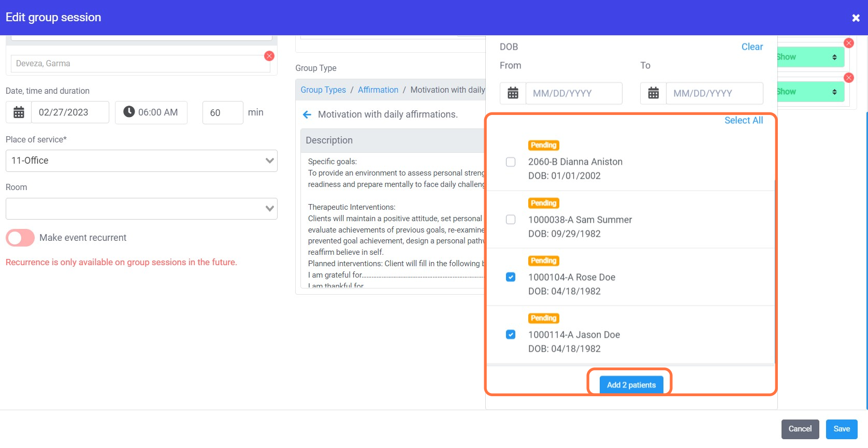The image size is (868, 448).
Task: Click Pending badge above Sam Summer
Action: (x=543, y=203)
